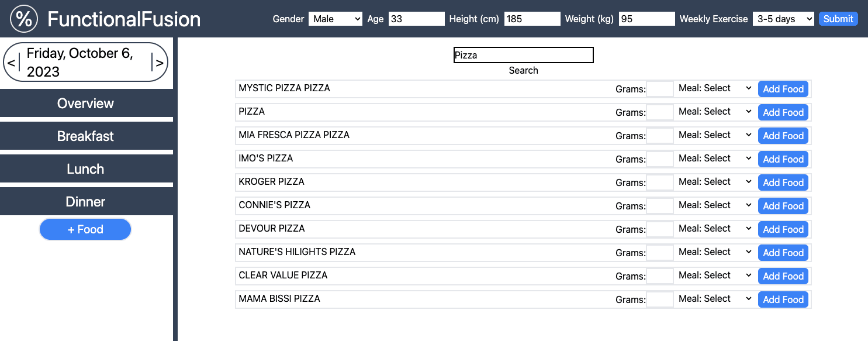Screen dimensions: 868x341
Task: Add Food for IMO'S PIZZA
Action: (x=783, y=159)
